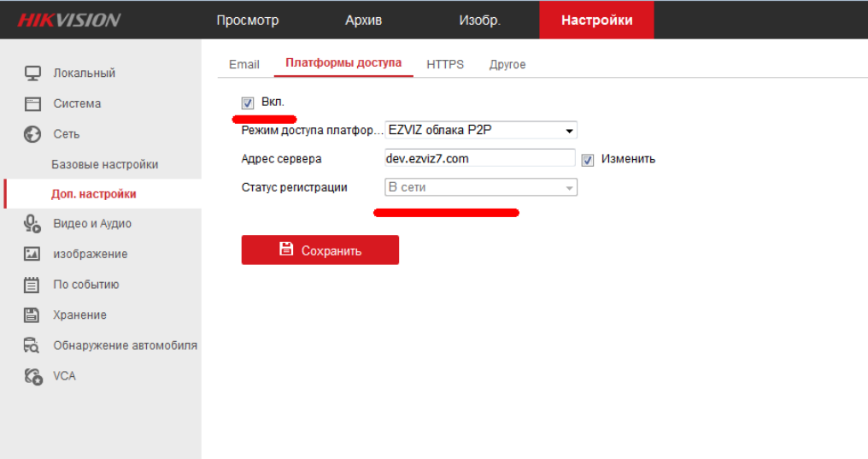This screenshot has width=868, height=459.
Task: Switch to the Email tab
Action: [x=243, y=65]
